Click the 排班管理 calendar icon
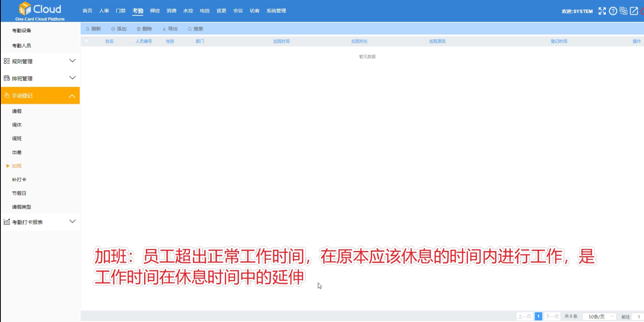 click(7, 78)
